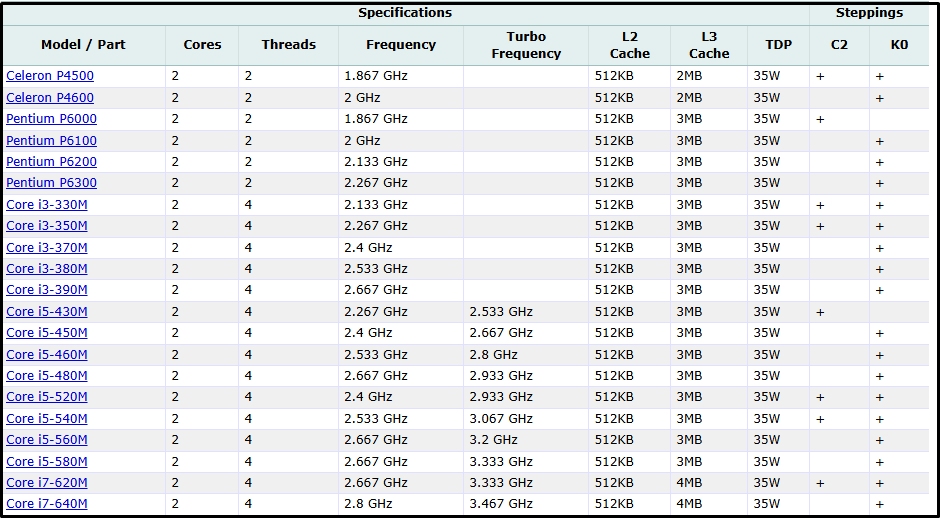Click the Core i3-330M link
Screen dimensions: 940x519
tap(47, 205)
